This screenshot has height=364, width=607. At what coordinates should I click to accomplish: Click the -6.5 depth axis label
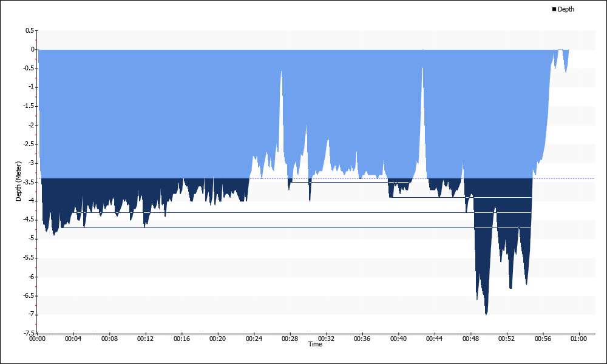[x=29, y=295]
